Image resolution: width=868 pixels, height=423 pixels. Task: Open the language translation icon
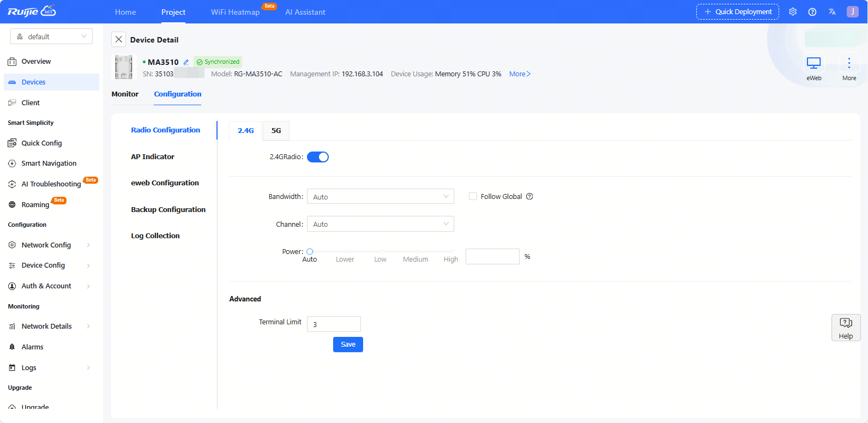832,12
